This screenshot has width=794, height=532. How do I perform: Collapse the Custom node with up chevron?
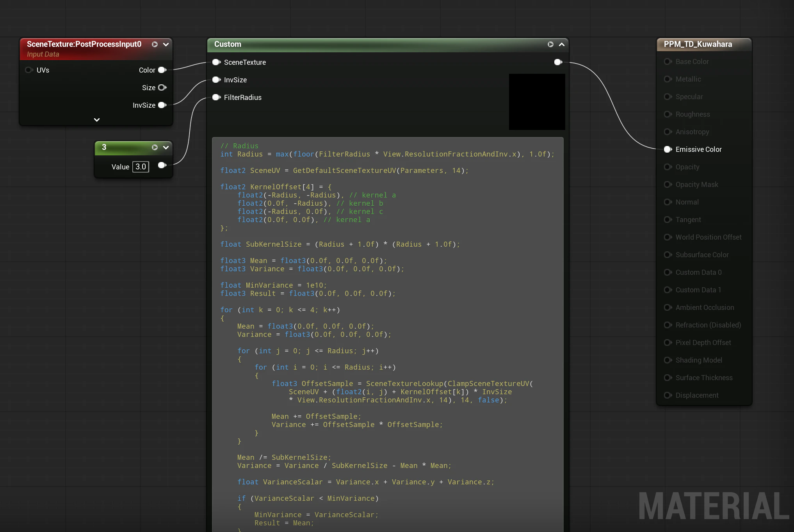[562, 44]
